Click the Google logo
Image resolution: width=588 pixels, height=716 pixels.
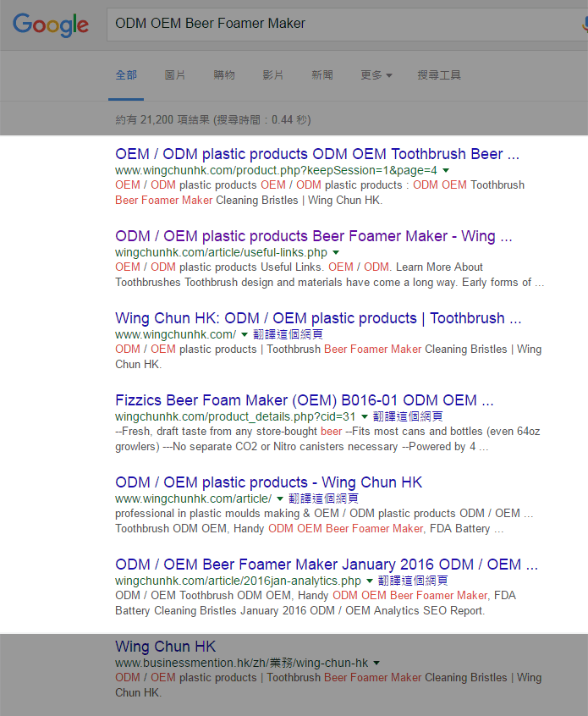click(x=51, y=25)
